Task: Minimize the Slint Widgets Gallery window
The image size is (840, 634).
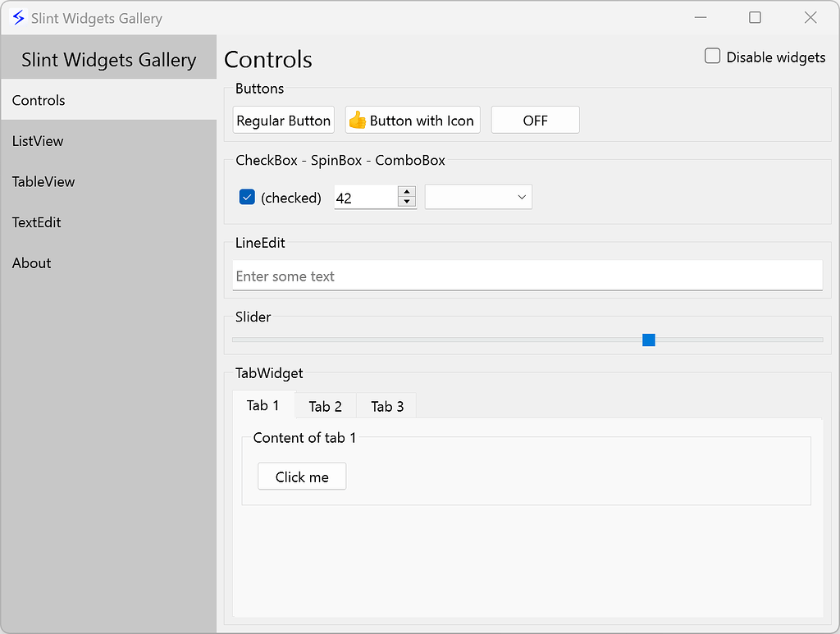Action: click(700, 17)
